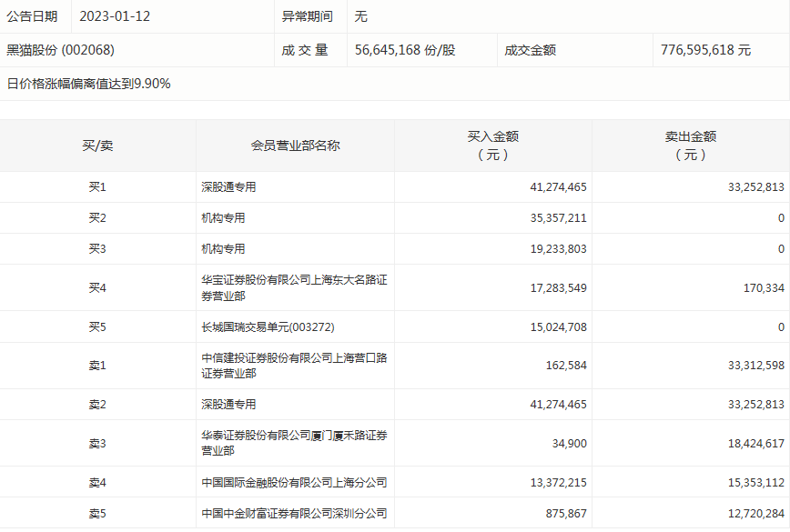
Task: Select the 卖5 row label
Action: (97, 514)
